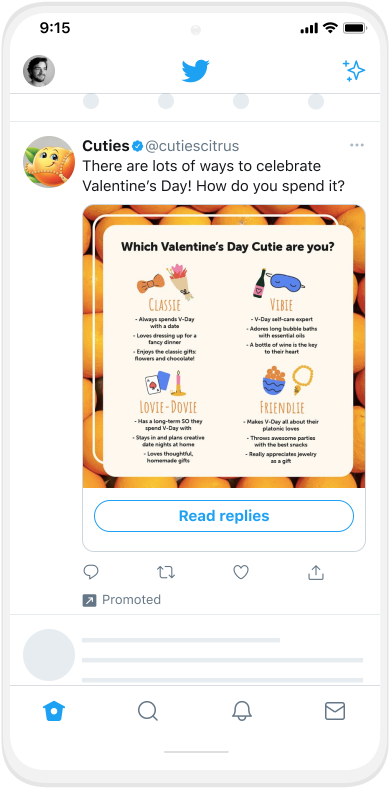Open the Notifications bell tab
Screen dimensions: 390x788
[x=242, y=711]
